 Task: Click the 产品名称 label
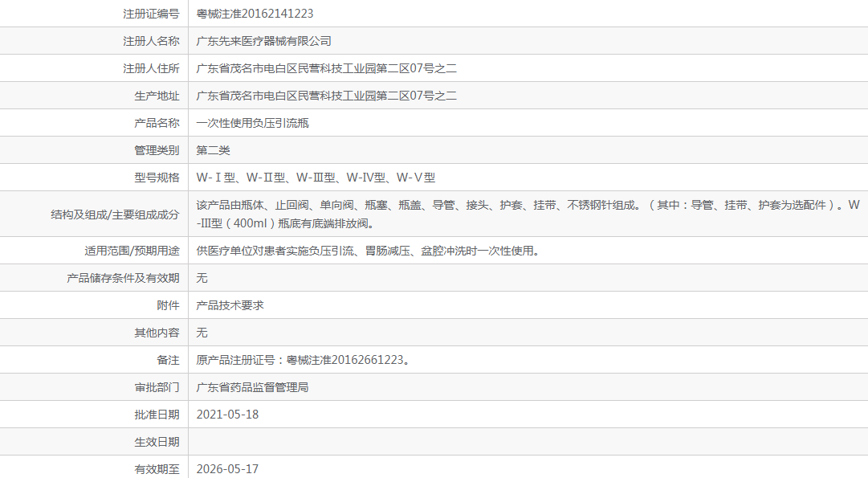[157, 123]
